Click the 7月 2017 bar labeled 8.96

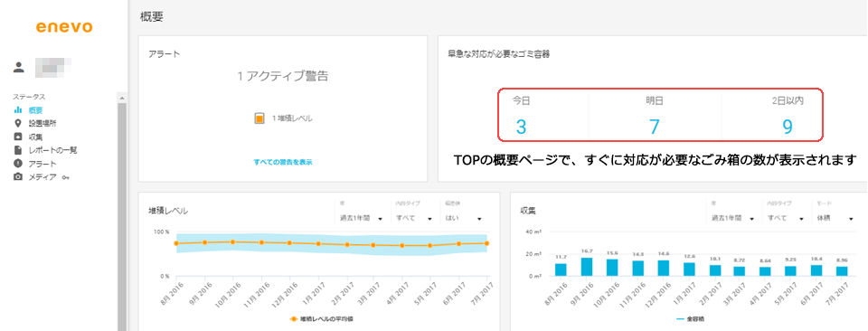point(842,271)
